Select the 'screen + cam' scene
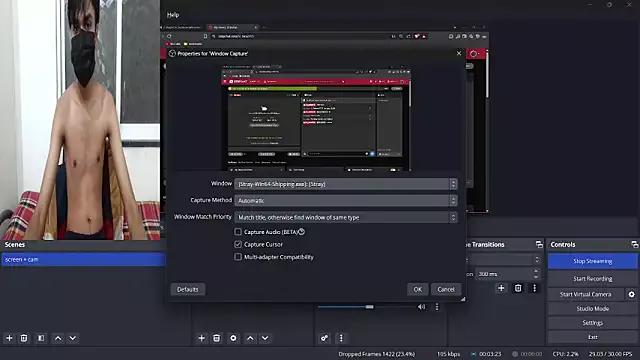 tap(83, 260)
